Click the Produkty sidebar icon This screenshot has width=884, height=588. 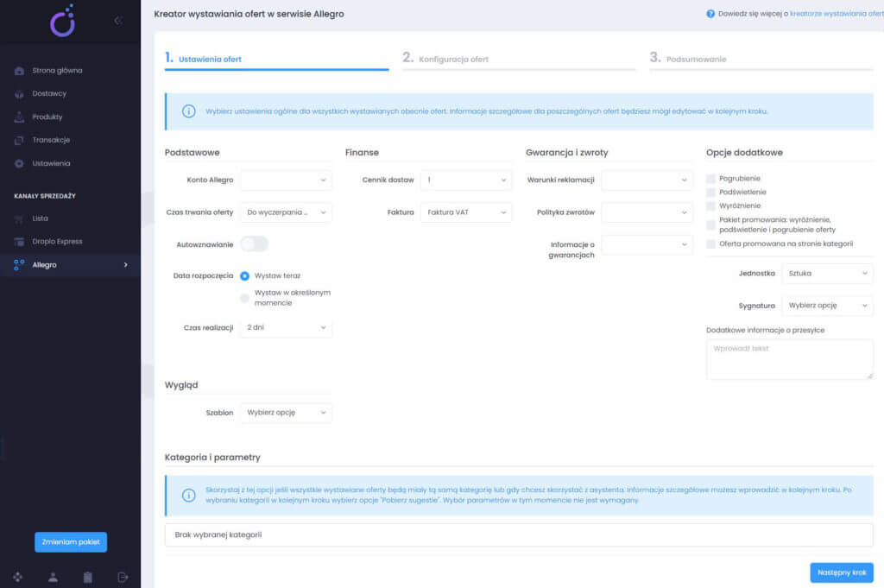(19, 117)
